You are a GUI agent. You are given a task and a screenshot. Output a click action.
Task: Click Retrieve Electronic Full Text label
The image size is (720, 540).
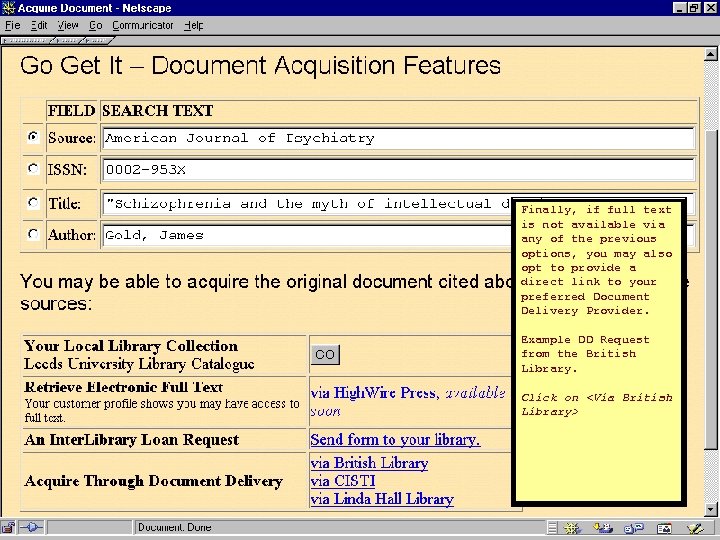[124, 387]
